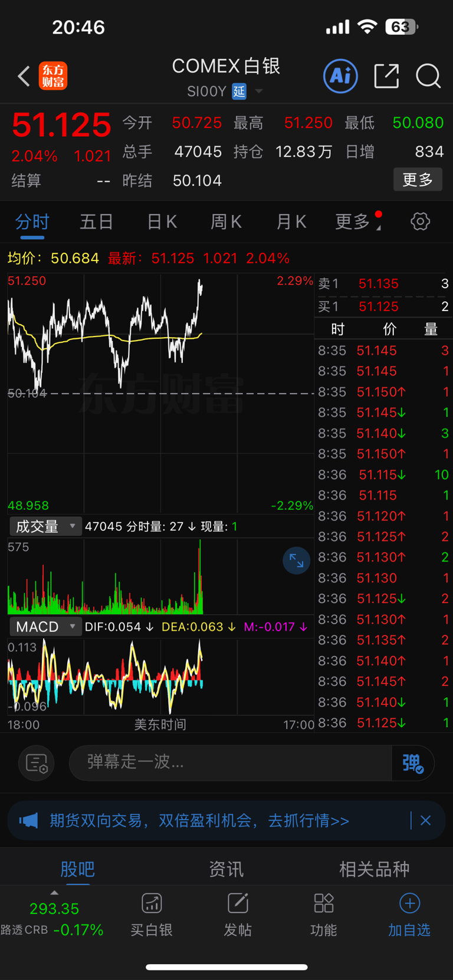Toggle the 弹 danmaku switch
Viewport: 453px width, 980px height.
(413, 763)
